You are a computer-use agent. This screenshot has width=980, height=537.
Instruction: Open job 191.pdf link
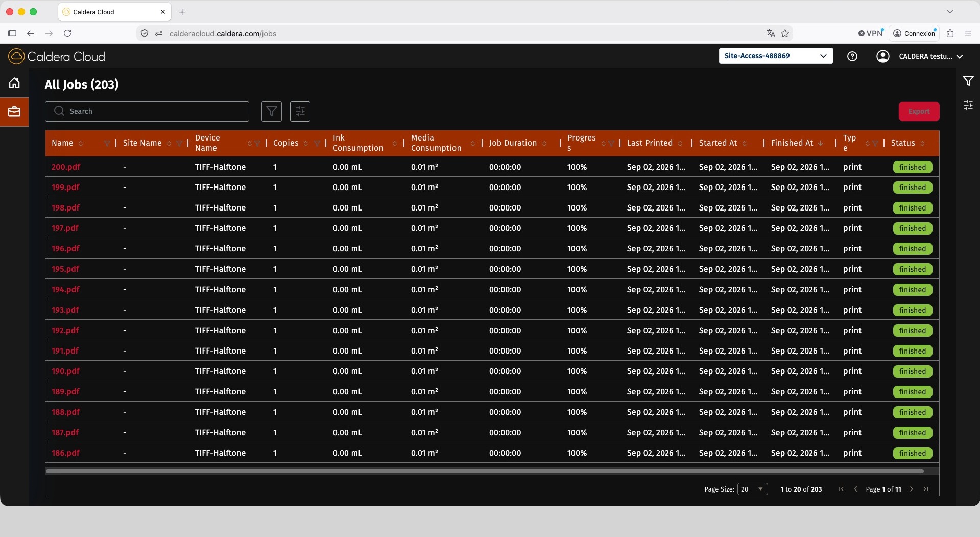(65, 351)
